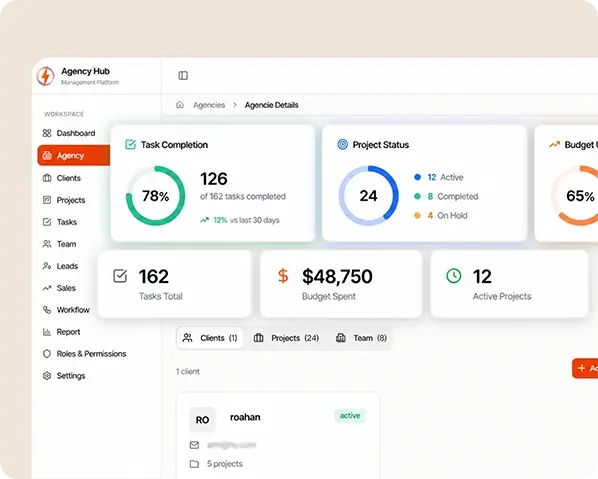Screen dimensions: 598x479
Task: Click the green Completed legend dot
Action: coord(417,196)
